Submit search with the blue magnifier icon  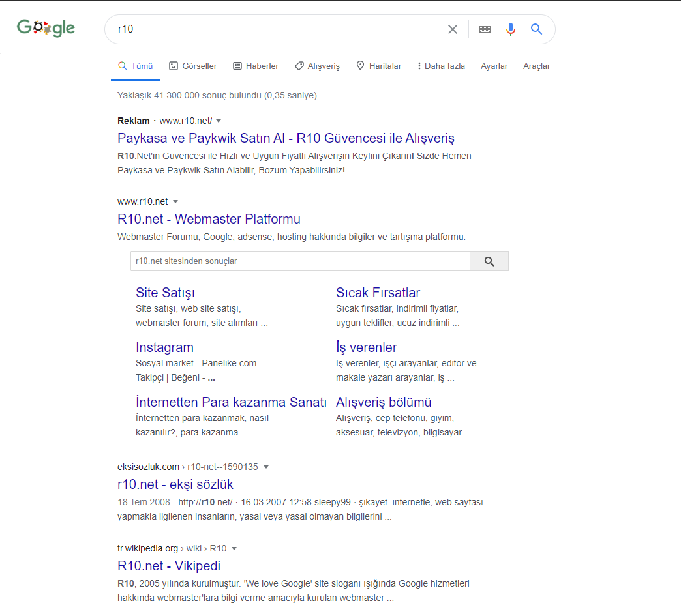536,29
